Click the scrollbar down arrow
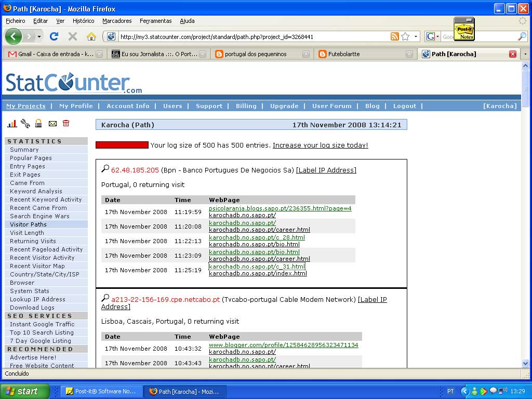This screenshot has width=532, height=399. coord(526,363)
